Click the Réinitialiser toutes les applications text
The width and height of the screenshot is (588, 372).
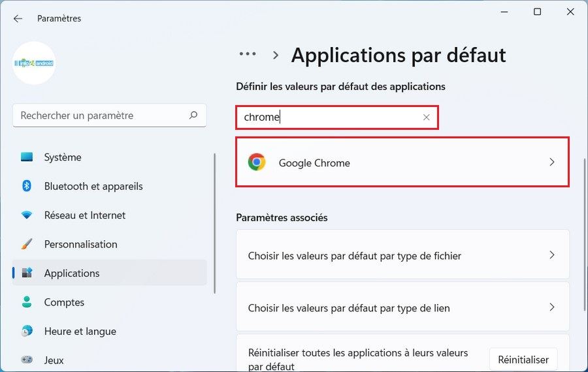coord(358,359)
